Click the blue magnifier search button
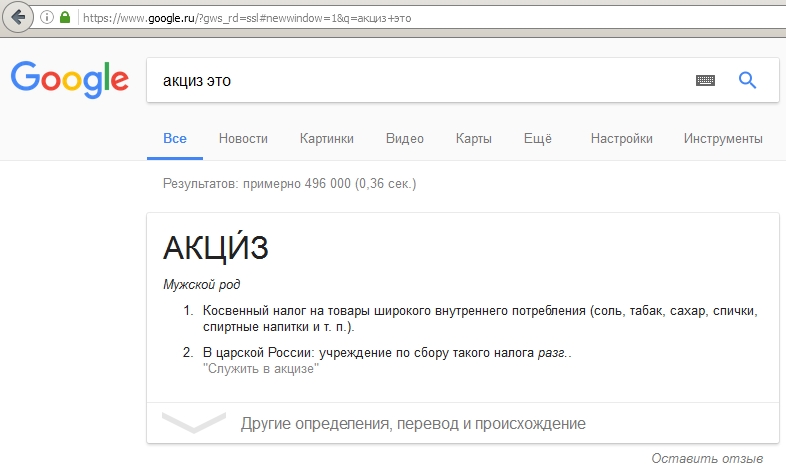This screenshot has height=467, width=786. 747,80
